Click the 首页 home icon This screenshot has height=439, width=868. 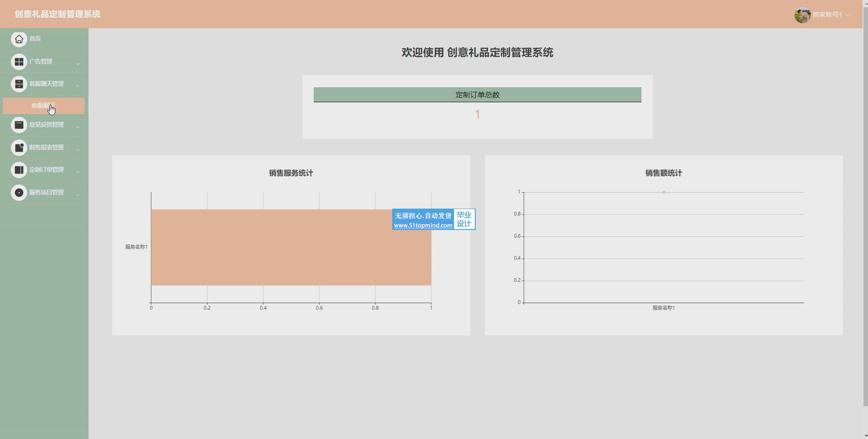(19, 39)
